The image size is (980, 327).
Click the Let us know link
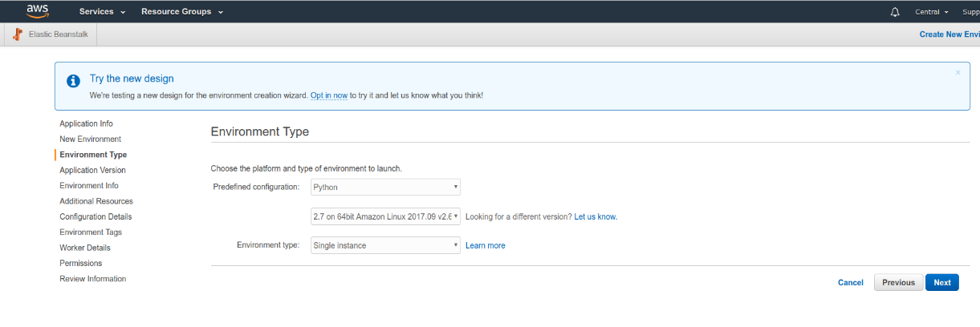596,216
